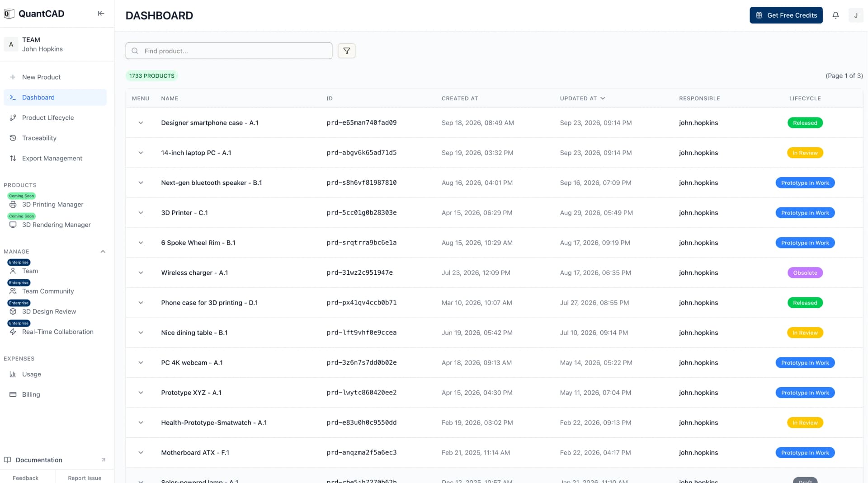Click the Usage bar chart icon

[13, 375]
